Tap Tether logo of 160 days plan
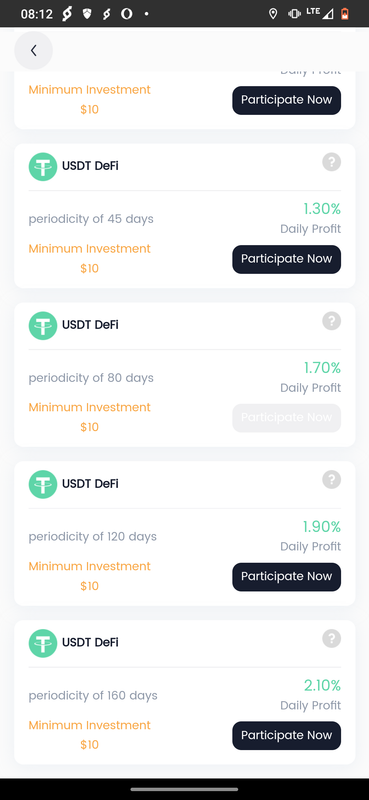Screen dimensions: 369x800 tap(43, 642)
